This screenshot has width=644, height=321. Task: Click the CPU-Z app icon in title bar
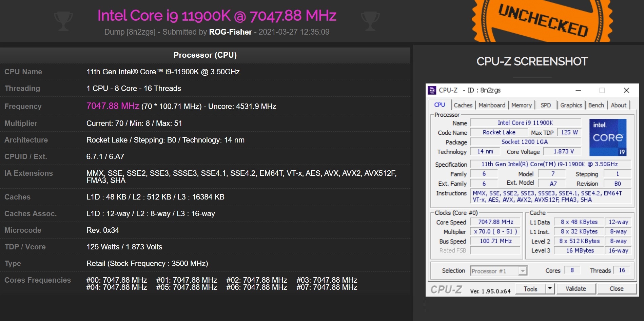(x=432, y=90)
